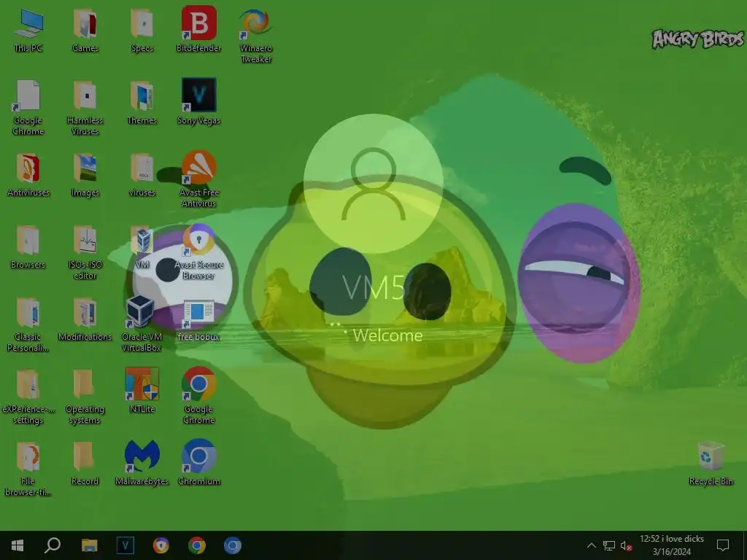Open Avast Secure Browser taskbar icon
747x560 pixels.
pos(161,545)
